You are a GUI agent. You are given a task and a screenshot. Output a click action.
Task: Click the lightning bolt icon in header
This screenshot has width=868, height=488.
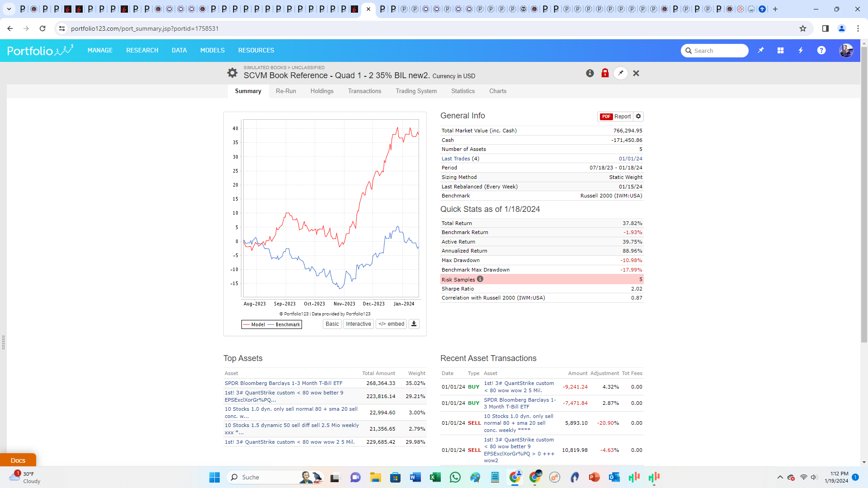[x=801, y=51]
